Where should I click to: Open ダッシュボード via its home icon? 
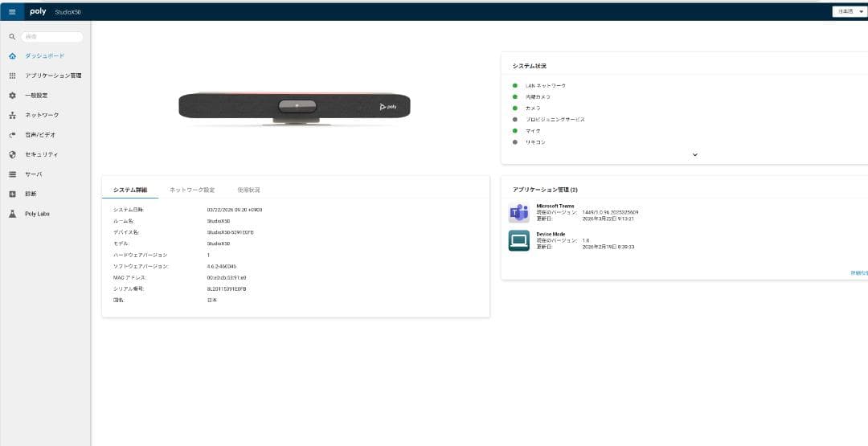[12, 56]
